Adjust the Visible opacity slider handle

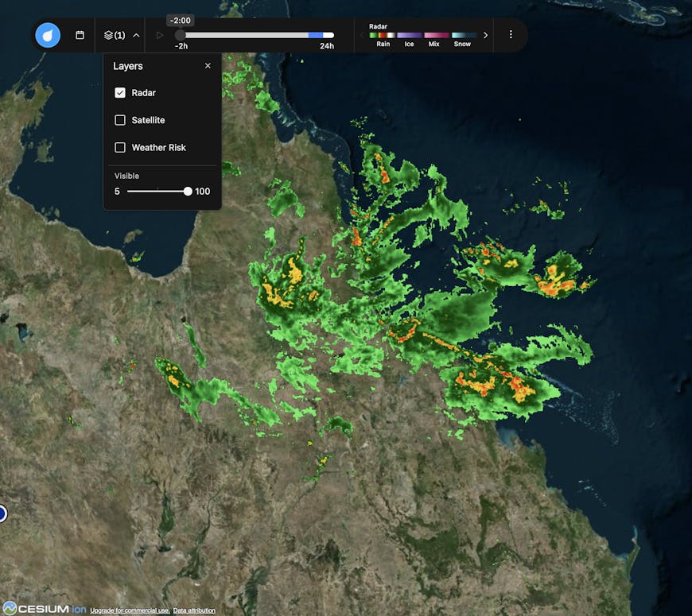pyautogui.click(x=187, y=191)
